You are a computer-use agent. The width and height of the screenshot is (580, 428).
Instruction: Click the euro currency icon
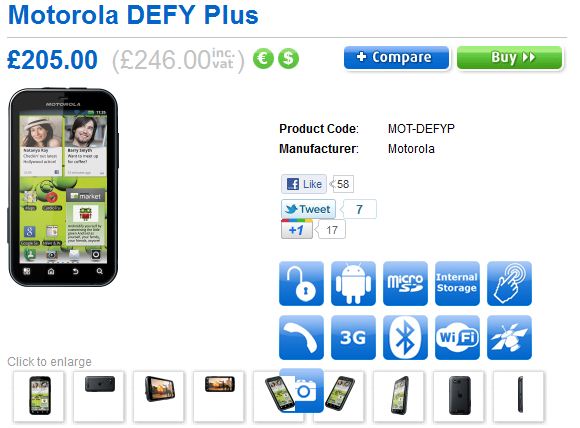(263, 59)
